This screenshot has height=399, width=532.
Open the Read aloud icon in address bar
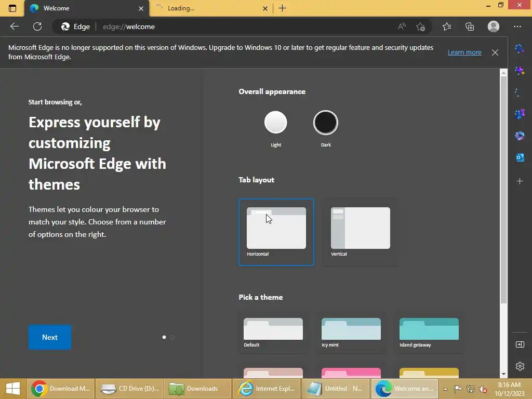[x=402, y=26]
